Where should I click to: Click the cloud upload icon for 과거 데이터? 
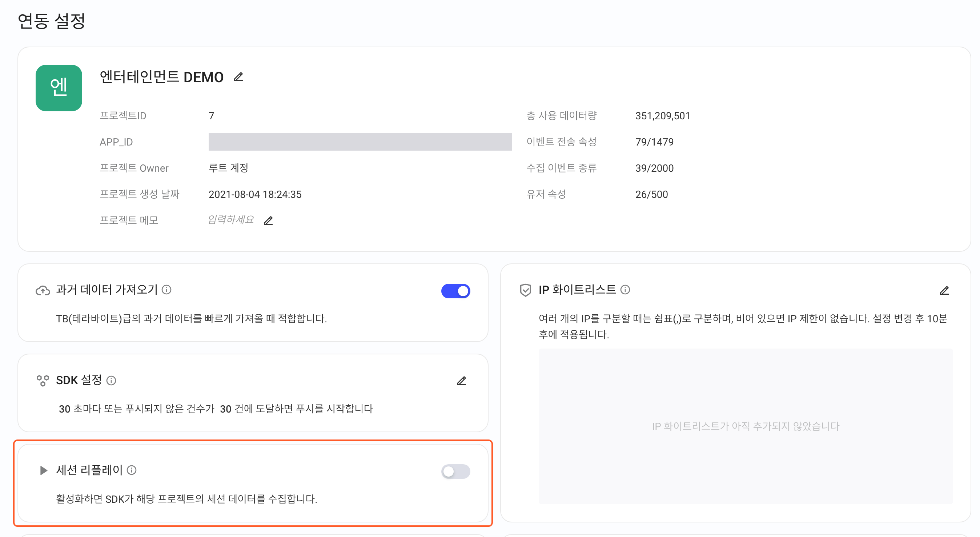(43, 291)
